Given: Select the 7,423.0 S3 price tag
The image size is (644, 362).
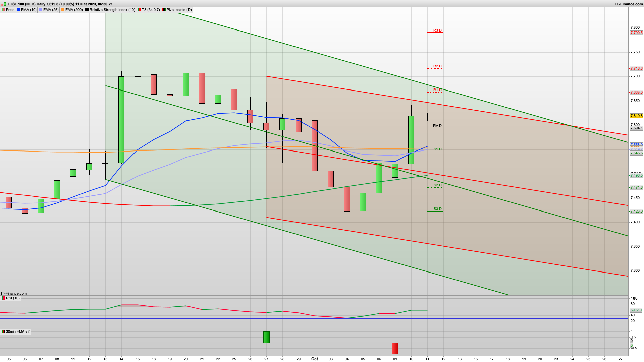Looking at the screenshot, I should click(x=636, y=212).
